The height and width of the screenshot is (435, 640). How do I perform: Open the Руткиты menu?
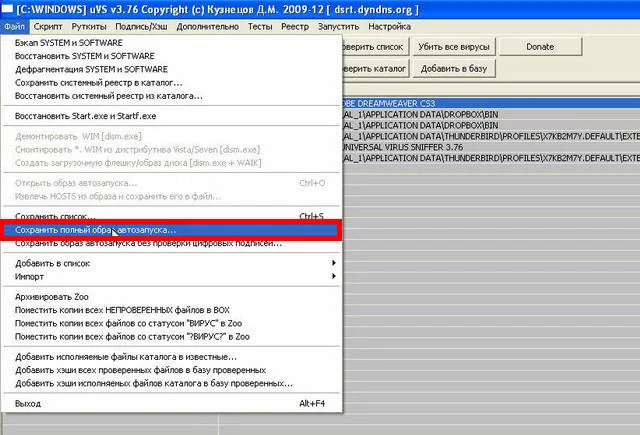click(x=89, y=27)
